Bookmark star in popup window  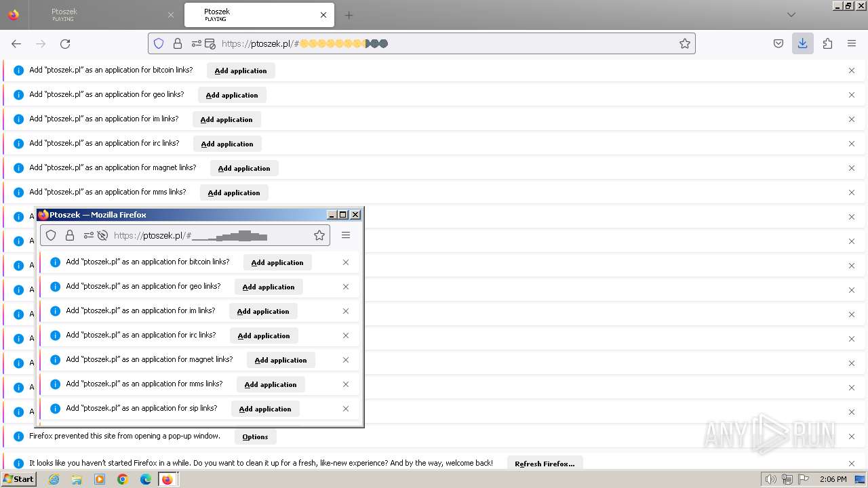(319, 235)
